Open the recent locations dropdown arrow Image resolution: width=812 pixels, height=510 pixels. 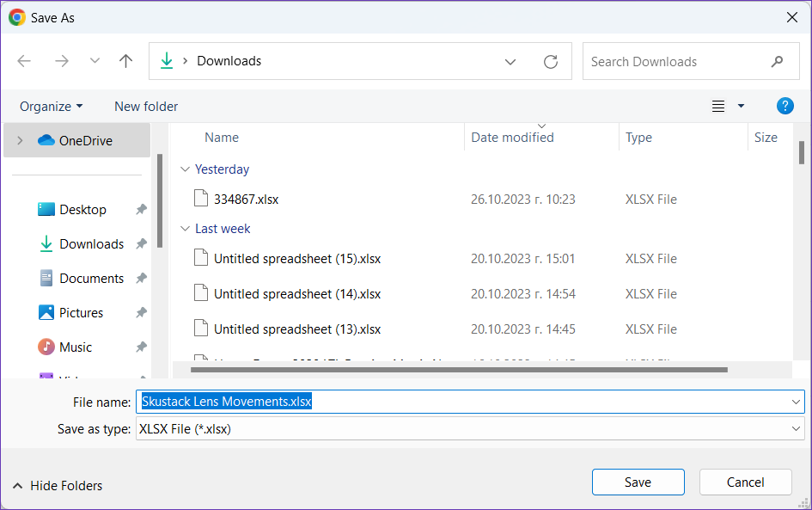pyautogui.click(x=95, y=61)
